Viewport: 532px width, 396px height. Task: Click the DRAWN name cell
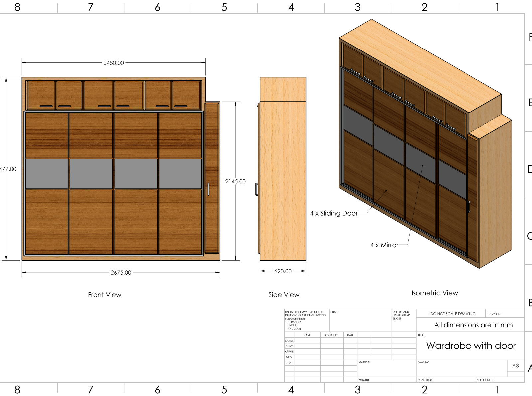click(x=289, y=341)
